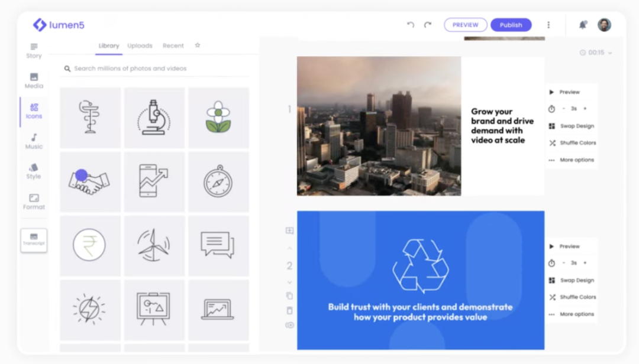Open the starred favorites tab
Screen dimensions: 639x364
click(197, 45)
